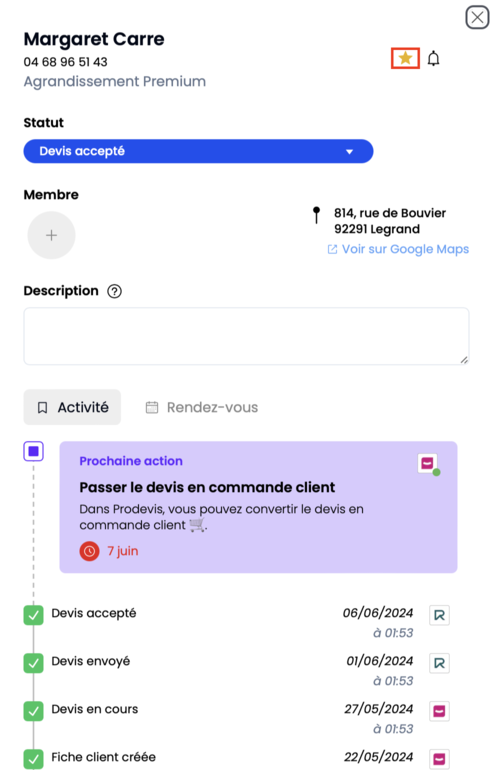Switch to the Activité tab
This screenshot has width=497, height=770.
(72, 407)
